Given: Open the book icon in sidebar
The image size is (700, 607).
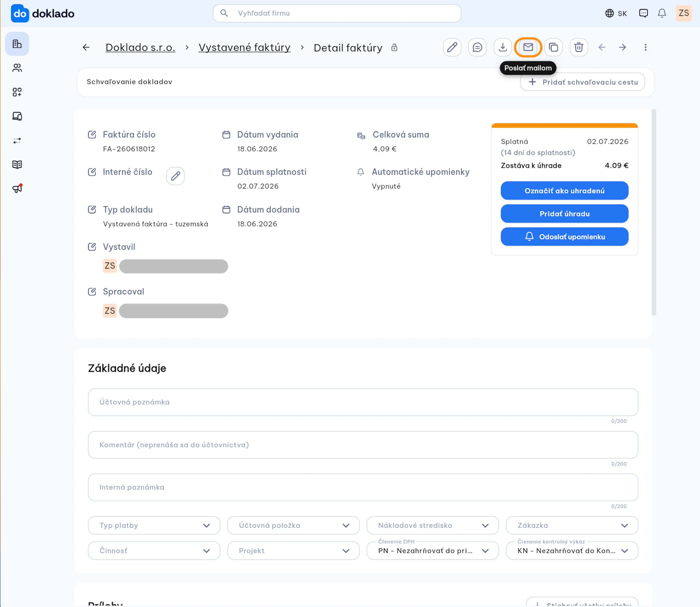Looking at the screenshot, I should (x=17, y=165).
